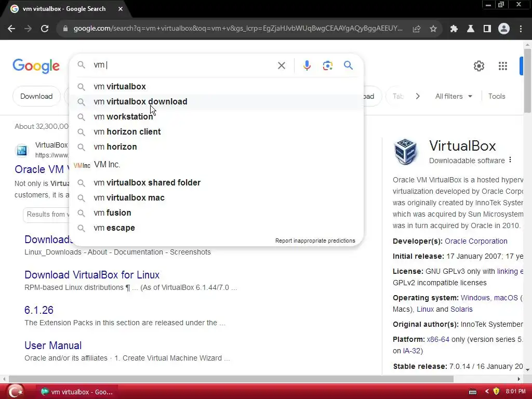Toggle the browser side panel
The height and width of the screenshot is (399, 532).
[487, 29]
